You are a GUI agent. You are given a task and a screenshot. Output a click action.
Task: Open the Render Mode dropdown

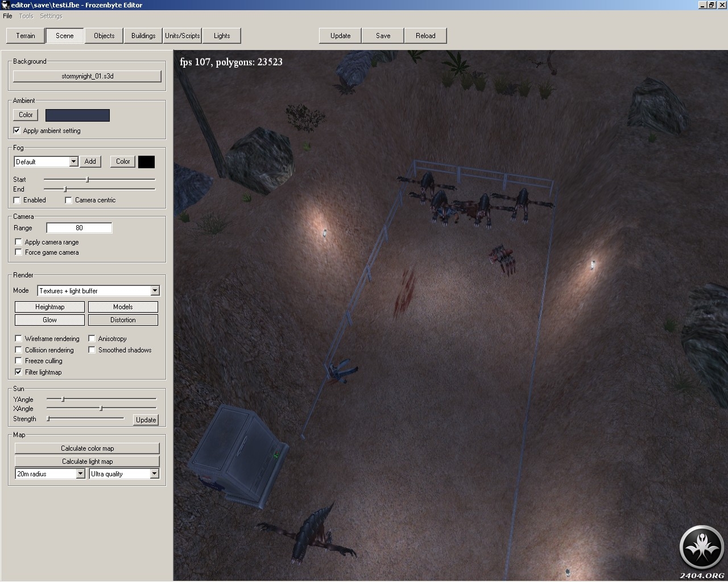coord(155,291)
